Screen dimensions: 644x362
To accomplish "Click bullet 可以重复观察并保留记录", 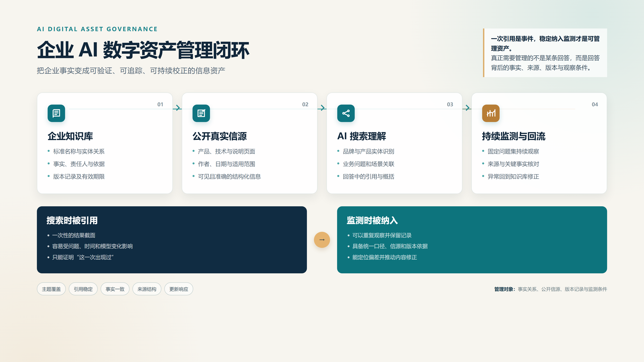I will click(x=382, y=235).
